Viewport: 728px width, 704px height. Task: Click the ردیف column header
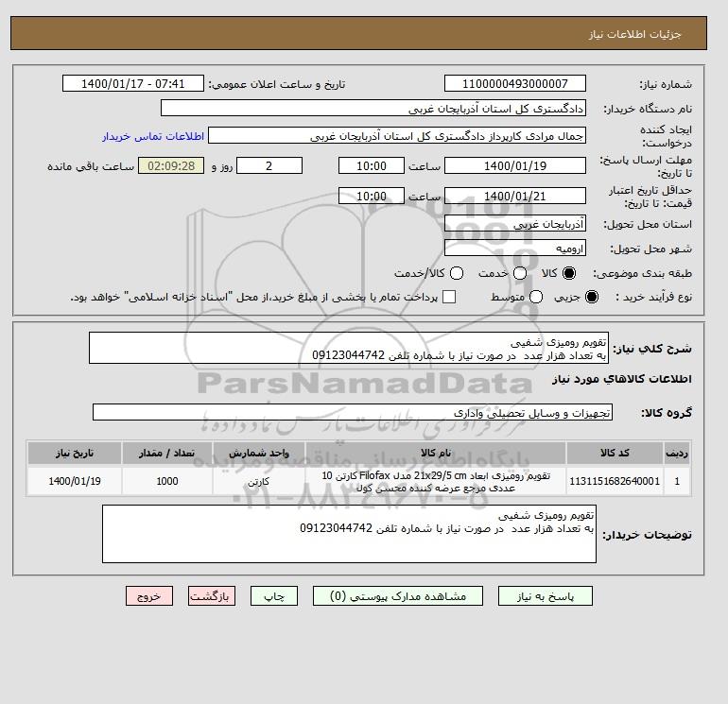677,453
